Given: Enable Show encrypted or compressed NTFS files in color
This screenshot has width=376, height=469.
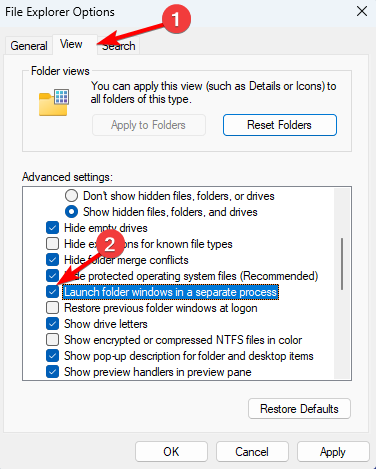Looking at the screenshot, I should click(x=52, y=340).
